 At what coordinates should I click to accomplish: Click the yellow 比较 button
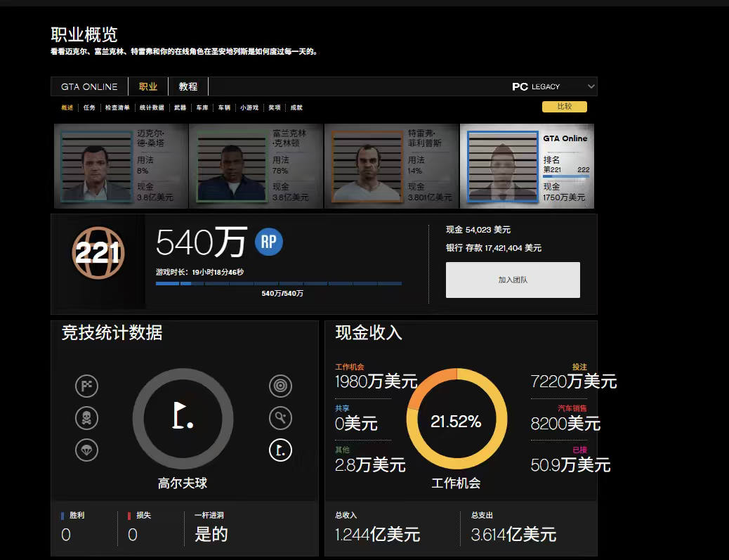564,107
